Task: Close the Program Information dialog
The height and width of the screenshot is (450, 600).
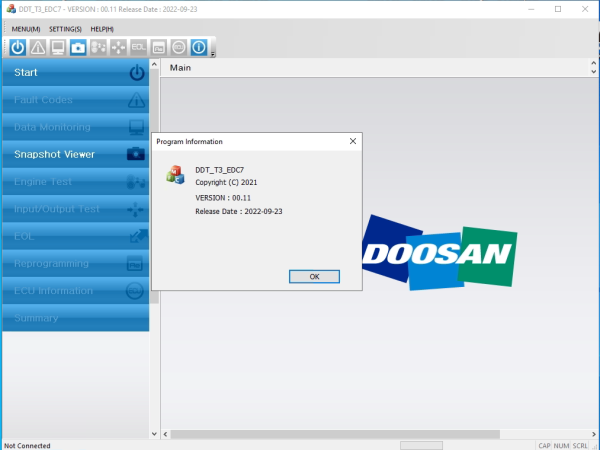Action: point(353,141)
